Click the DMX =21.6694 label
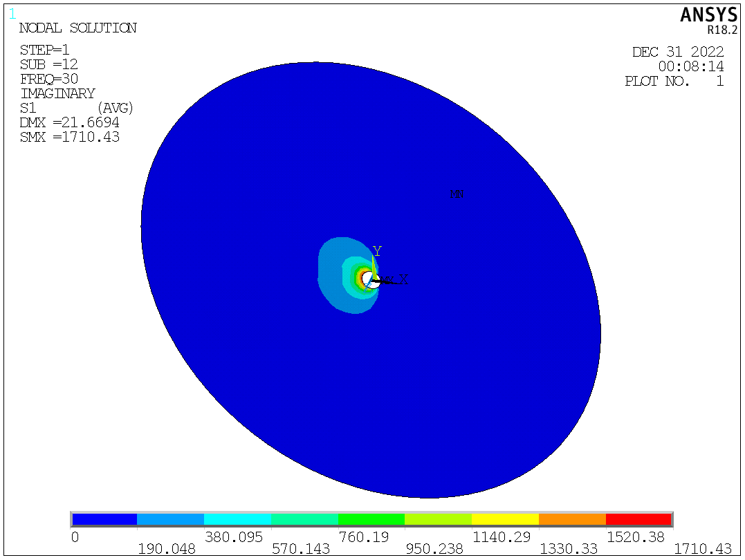The width and height of the screenshot is (745, 560). click(x=69, y=122)
